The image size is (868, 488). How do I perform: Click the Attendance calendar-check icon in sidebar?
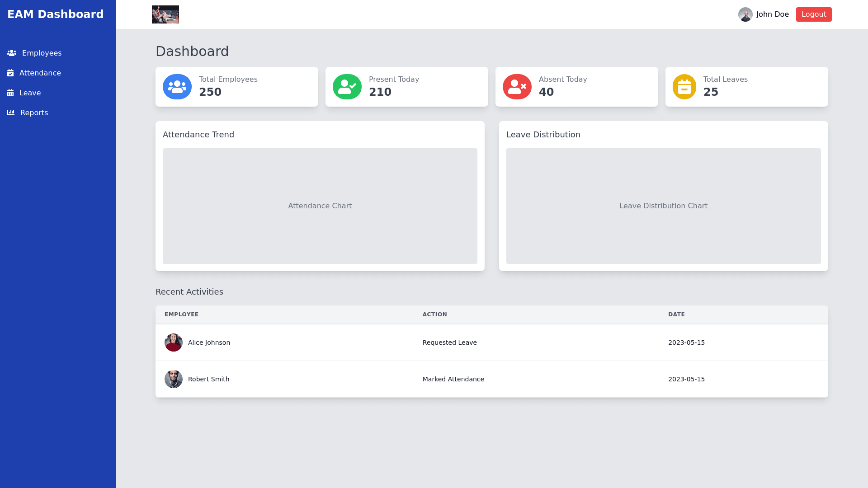(x=10, y=73)
